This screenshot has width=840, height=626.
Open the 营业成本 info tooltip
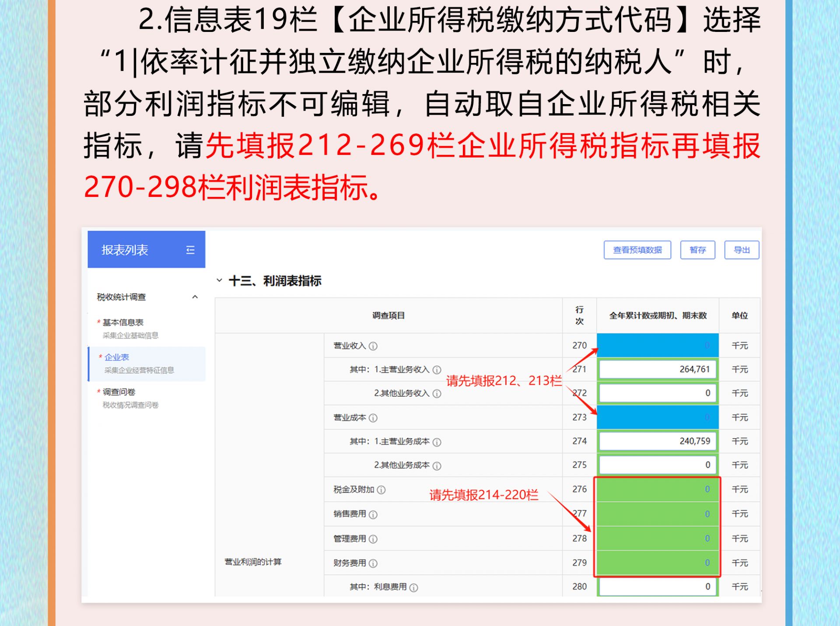click(x=373, y=417)
